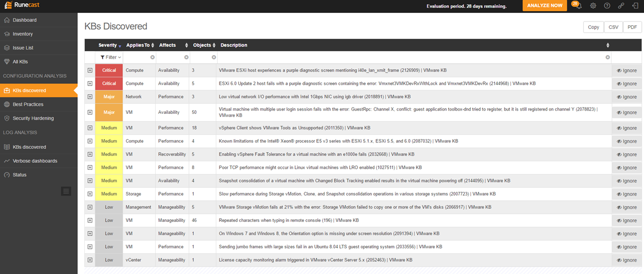Click the Verbose dashboards chart icon
The image size is (644, 274).
point(7,161)
